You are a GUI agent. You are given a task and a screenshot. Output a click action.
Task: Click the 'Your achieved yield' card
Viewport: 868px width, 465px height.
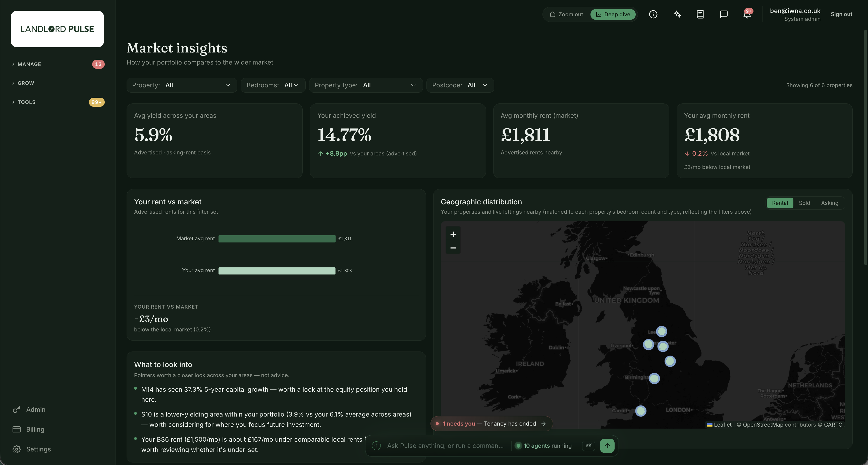click(x=398, y=141)
